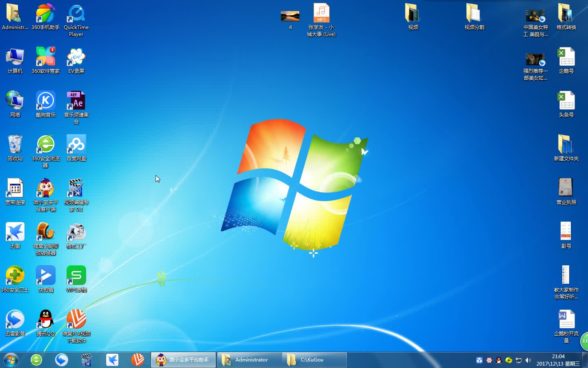The width and height of the screenshot is (588, 368).
Task: Select the 音乐频谱集合 After Effects file
Action: point(76,108)
